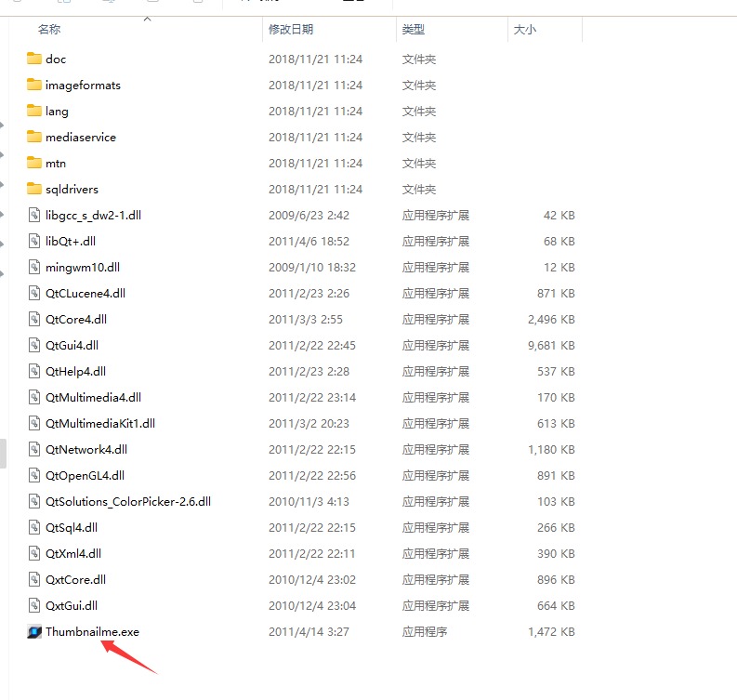Screen dimensions: 737x700
Task: Select the lang folder icon
Action: (33, 111)
